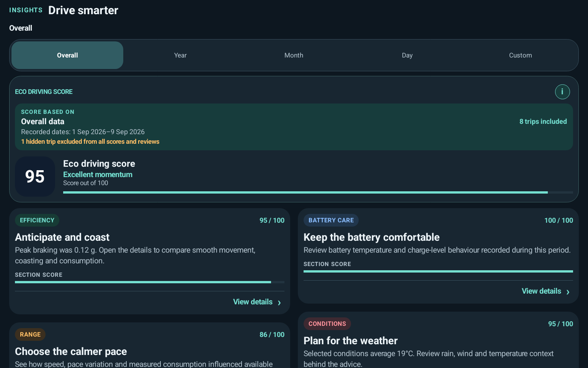Switch to the Day tab
Screen dimensions: 588x368
[x=407, y=55]
